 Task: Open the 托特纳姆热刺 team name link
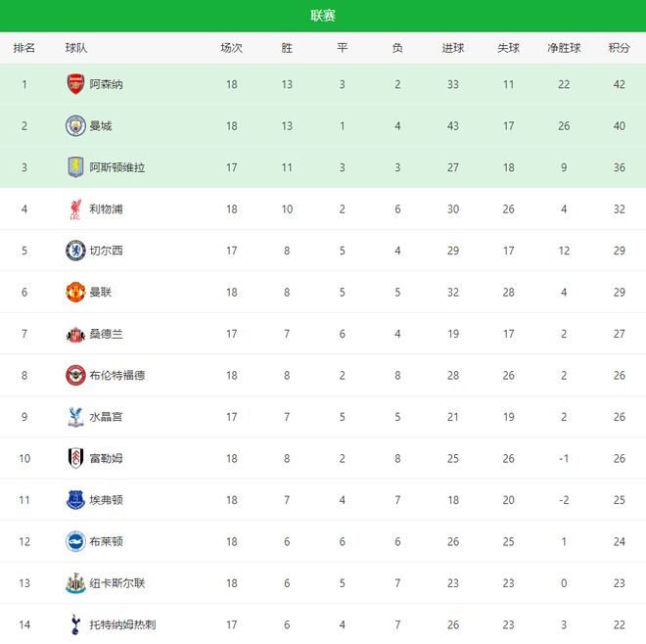pos(123,624)
